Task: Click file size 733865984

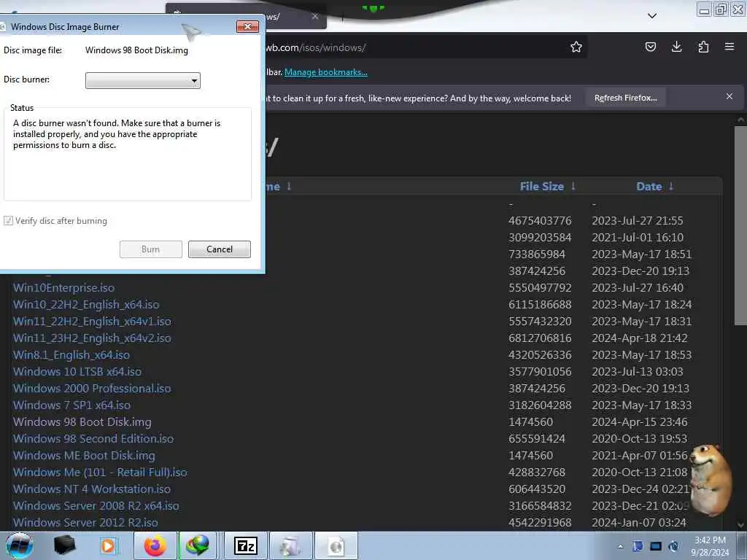Action: click(536, 254)
